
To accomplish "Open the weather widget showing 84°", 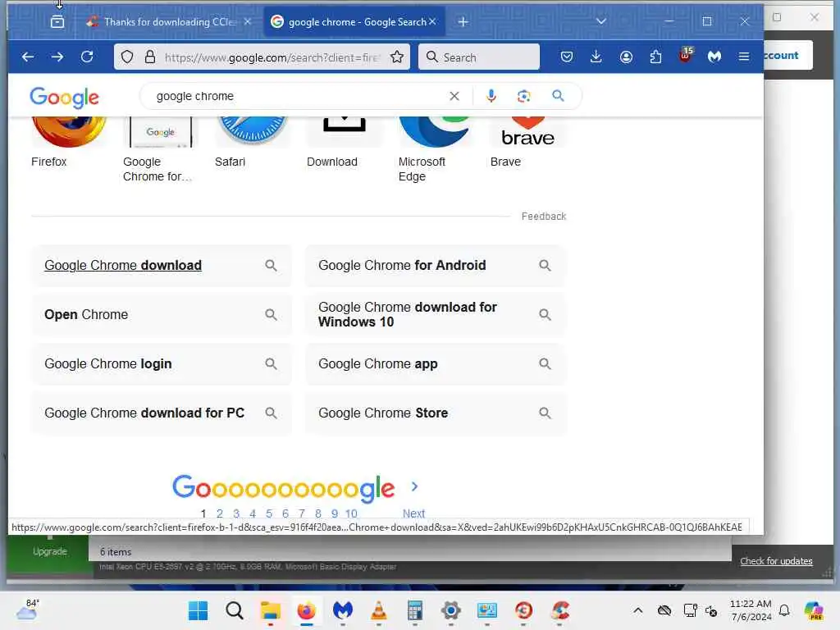I will click(x=27, y=609).
